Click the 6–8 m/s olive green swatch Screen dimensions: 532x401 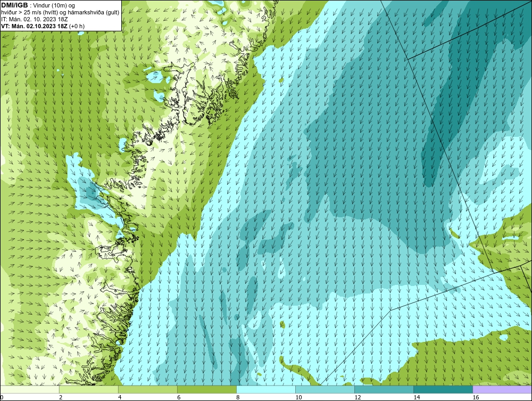[x=207, y=389]
